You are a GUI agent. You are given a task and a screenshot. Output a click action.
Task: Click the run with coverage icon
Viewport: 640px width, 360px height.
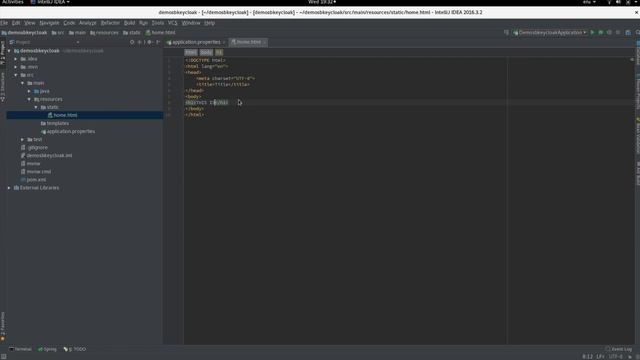click(609, 33)
